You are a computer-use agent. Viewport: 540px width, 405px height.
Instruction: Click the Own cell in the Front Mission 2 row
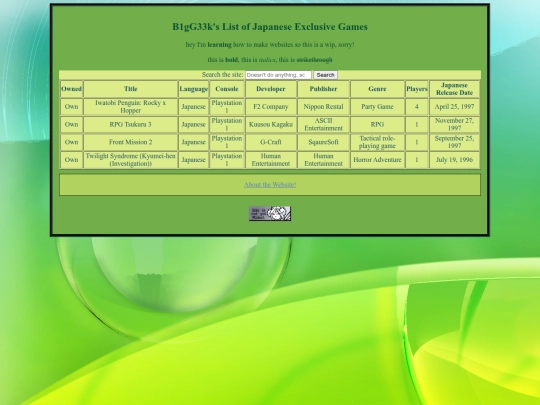coord(71,142)
